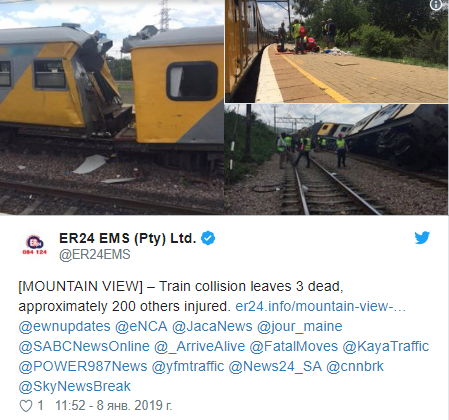Open the @News24_SA mention
Viewport: 449px width, 420px height.
[275, 366]
